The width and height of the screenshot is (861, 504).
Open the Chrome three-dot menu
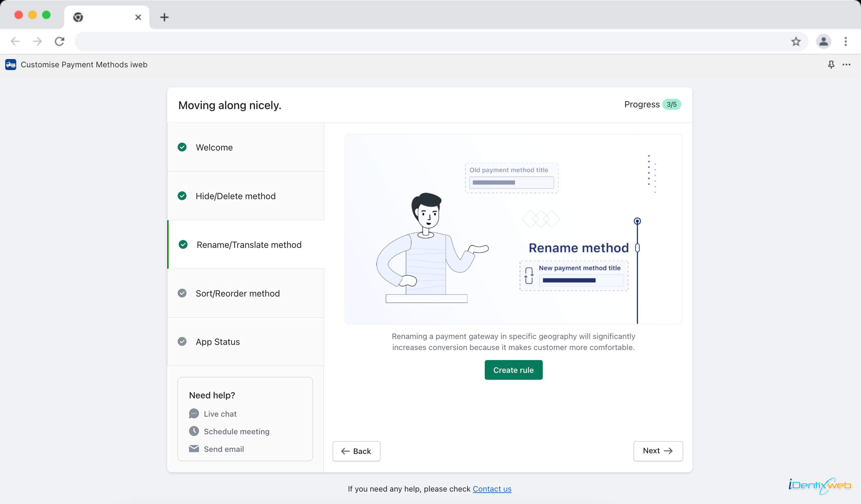pos(845,41)
